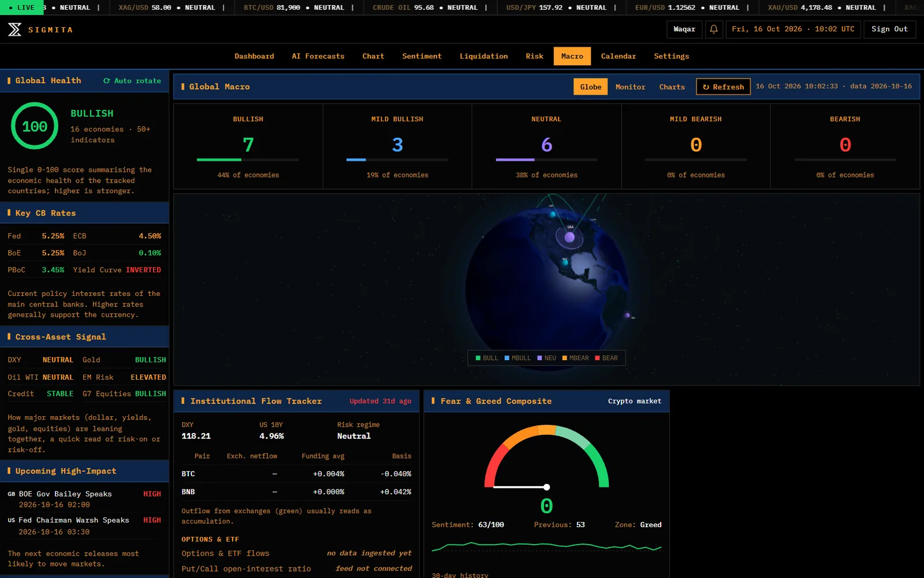Open the notifications bell
Screen dimensions: 924x578
714,29
